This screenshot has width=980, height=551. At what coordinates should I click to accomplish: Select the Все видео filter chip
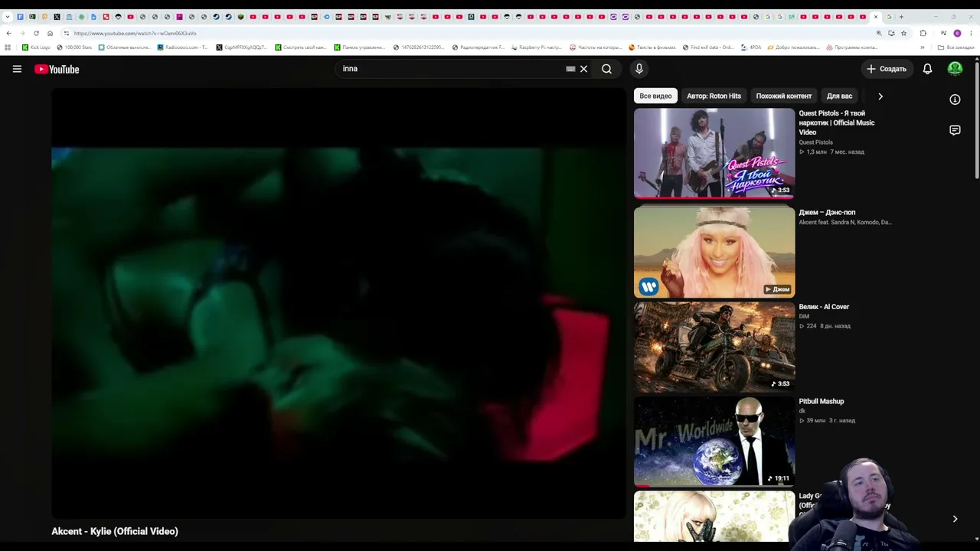pyautogui.click(x=655, y=96)
